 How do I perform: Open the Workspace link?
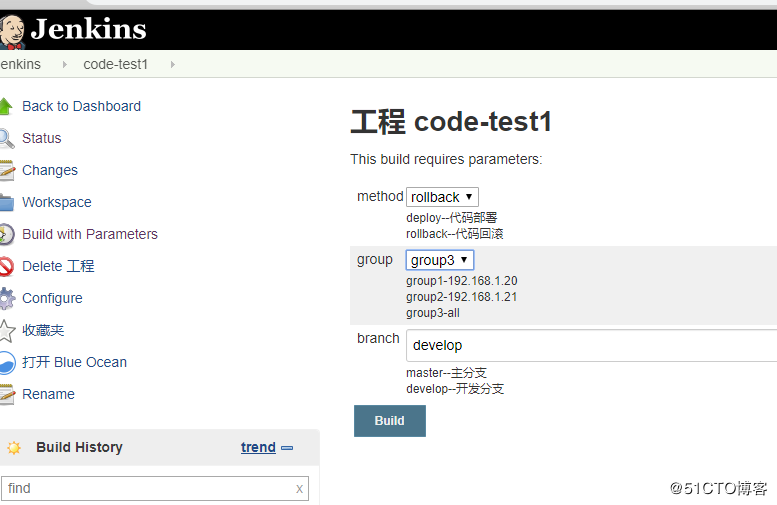[57, 202]
